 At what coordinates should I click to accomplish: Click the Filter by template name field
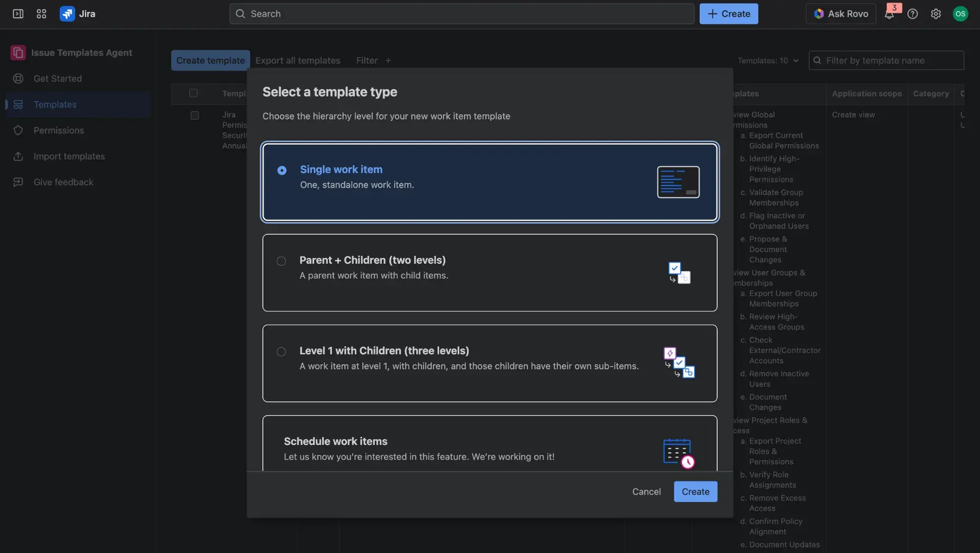(x=887, y=60)
